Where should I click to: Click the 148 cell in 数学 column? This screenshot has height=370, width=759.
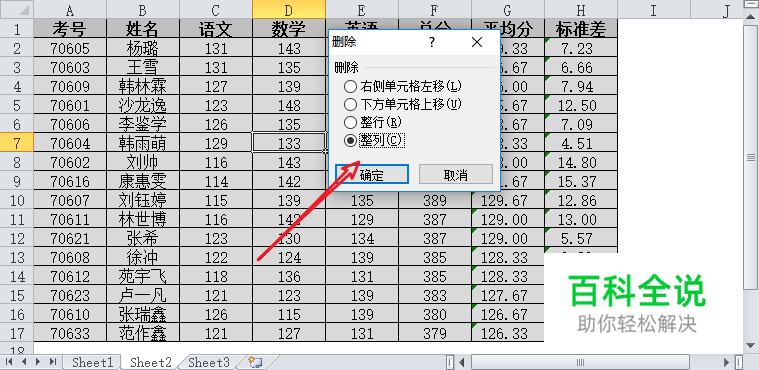pyautogui.click(x=289, y=105)
